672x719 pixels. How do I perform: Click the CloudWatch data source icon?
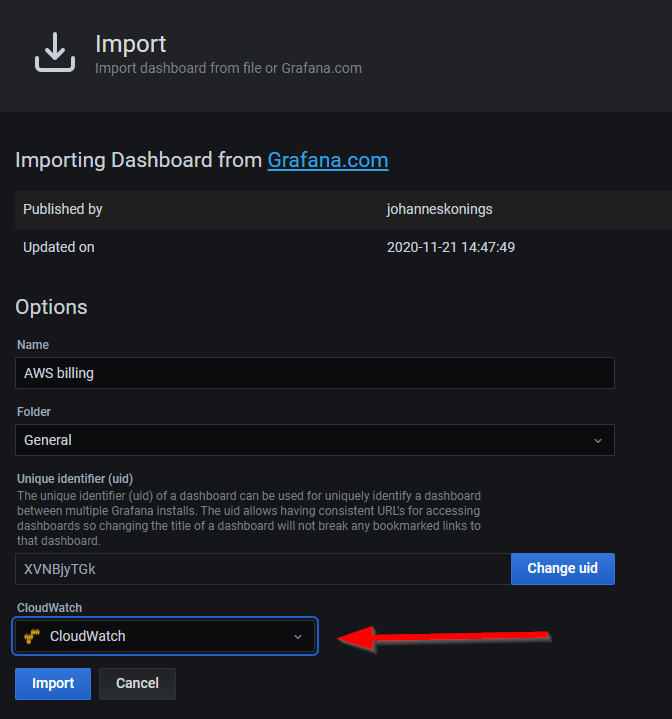32,636
